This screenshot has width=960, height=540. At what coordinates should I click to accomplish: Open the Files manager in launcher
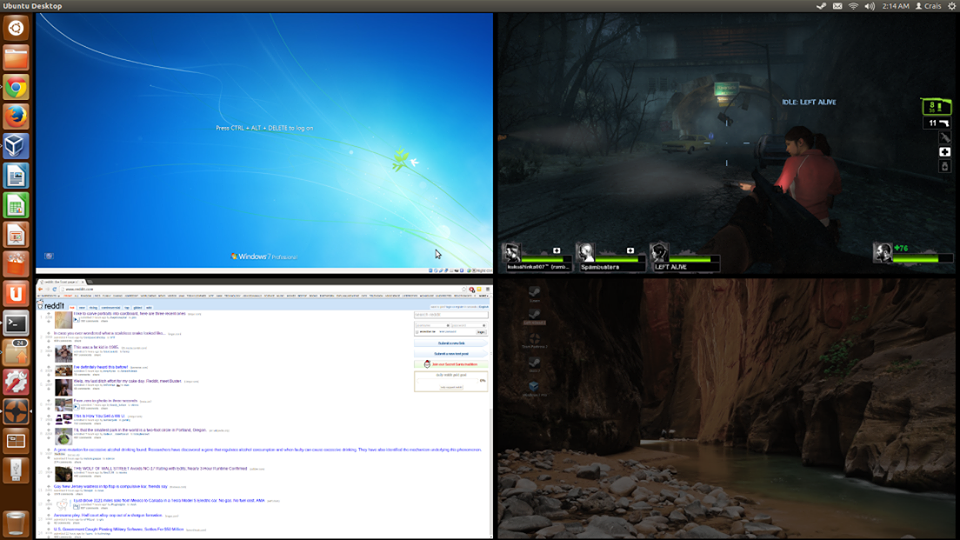click(16, 58)
